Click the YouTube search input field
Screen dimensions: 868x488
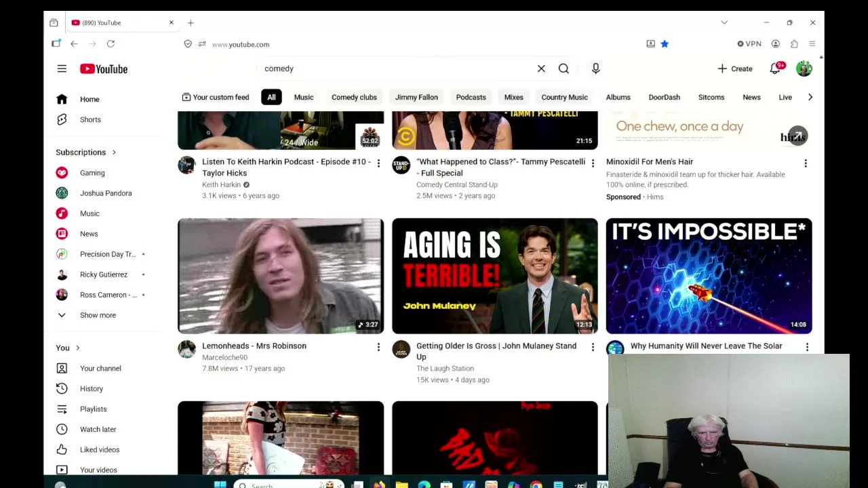point(397,68)
